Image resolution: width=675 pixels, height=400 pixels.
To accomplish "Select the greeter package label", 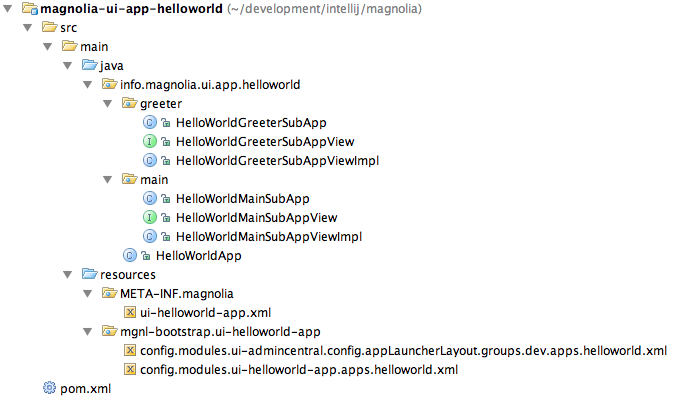I will (161, 104).
